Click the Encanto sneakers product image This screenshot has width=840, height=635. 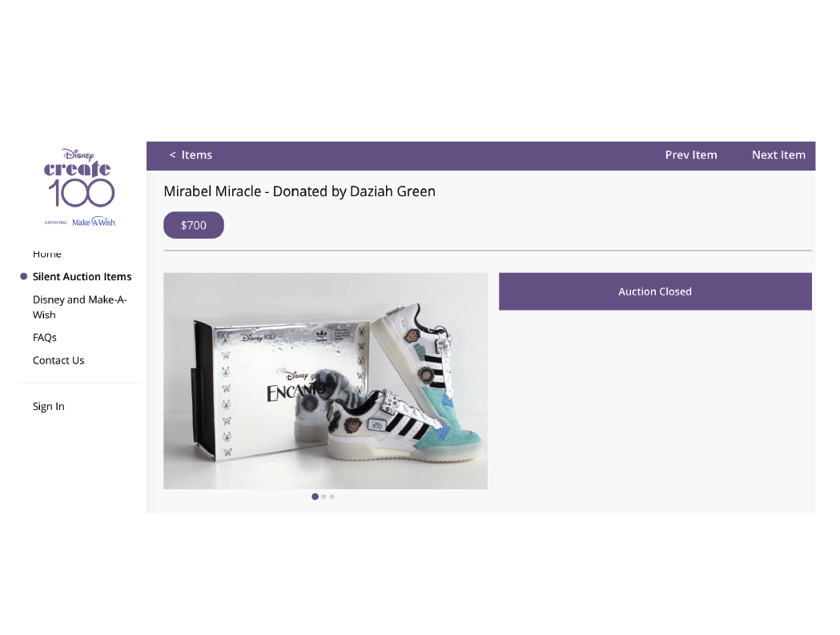coord(325,381)
